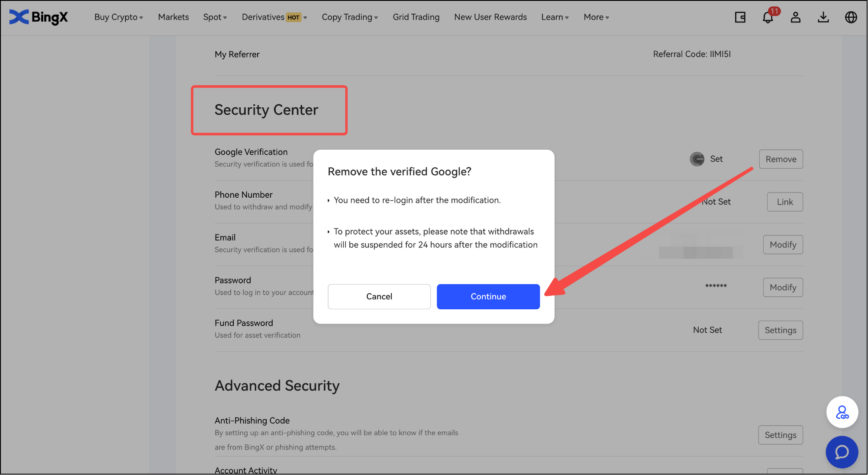Open Grid Trading menu item
Screen dimensions: 868x475
tap(416, 17)
